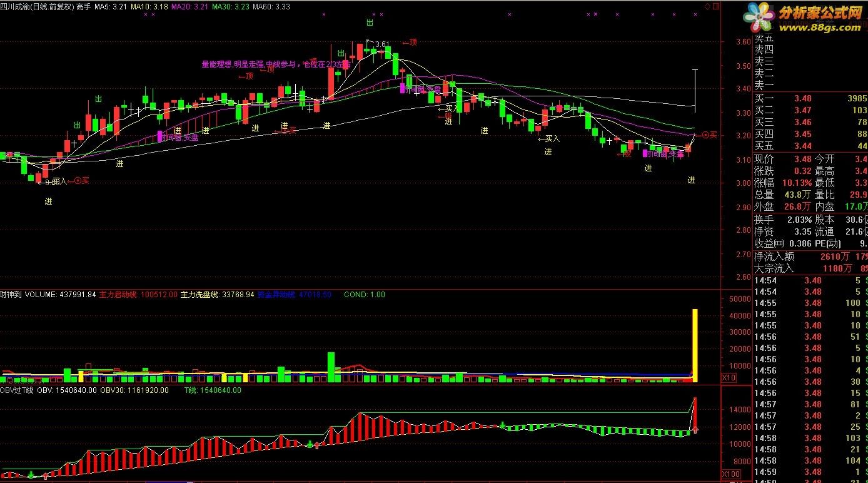
Task: Select the MA60: 3.33 label
Action: click(271, 6)
